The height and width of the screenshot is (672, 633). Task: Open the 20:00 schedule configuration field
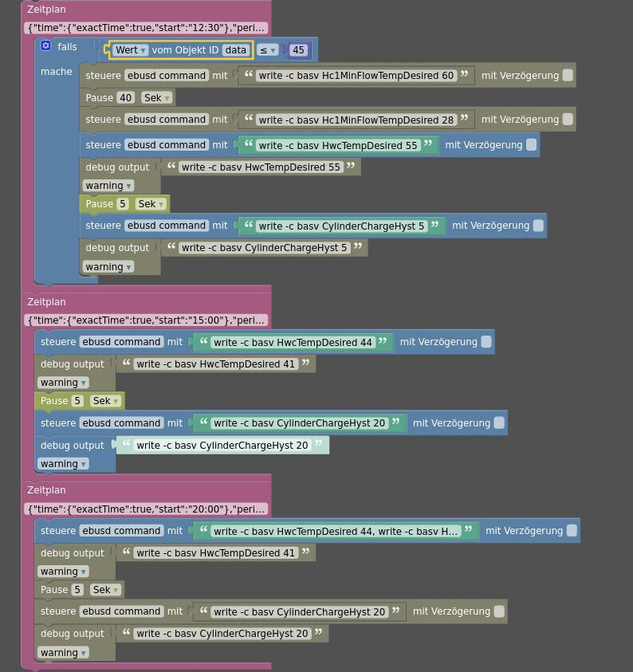point(146,509)
